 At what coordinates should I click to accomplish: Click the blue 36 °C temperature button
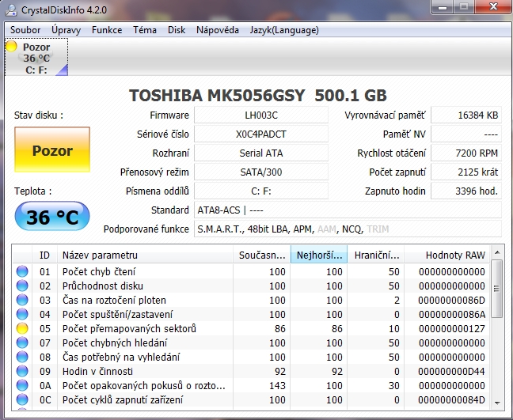click(x=52, y=217)
